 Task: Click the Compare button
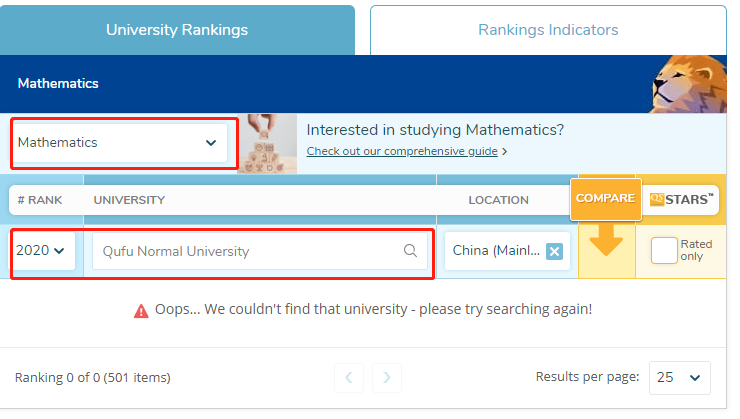click(605, 198)
